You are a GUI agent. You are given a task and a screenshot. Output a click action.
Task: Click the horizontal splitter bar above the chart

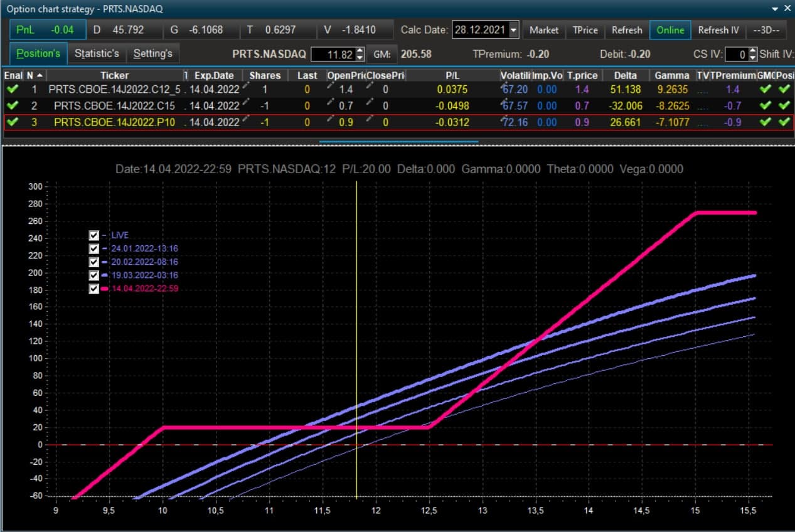click(x=398, y=142)
